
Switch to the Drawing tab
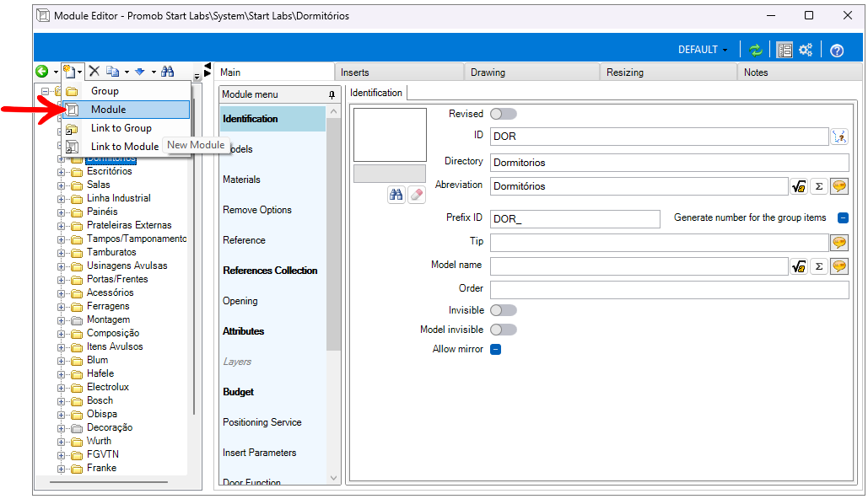(x=488, y=72)
